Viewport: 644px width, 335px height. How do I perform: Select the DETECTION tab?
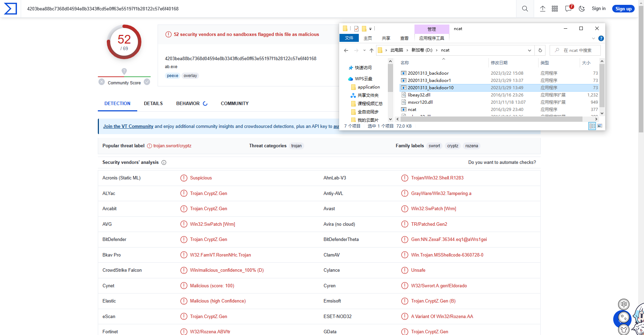point(118,103)
